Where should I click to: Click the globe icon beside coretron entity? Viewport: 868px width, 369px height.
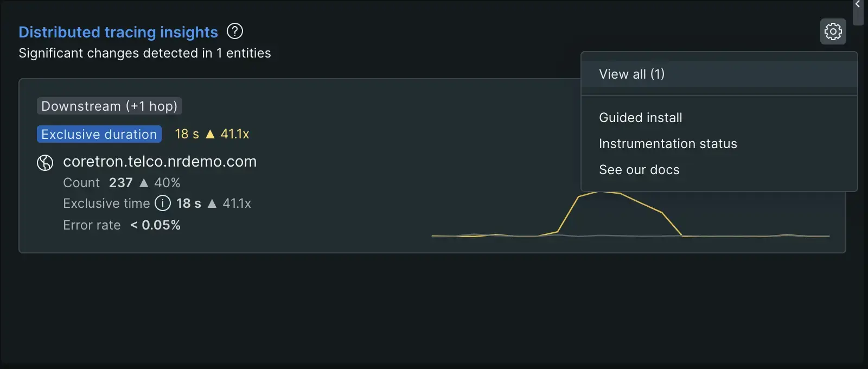pos(45,162)
